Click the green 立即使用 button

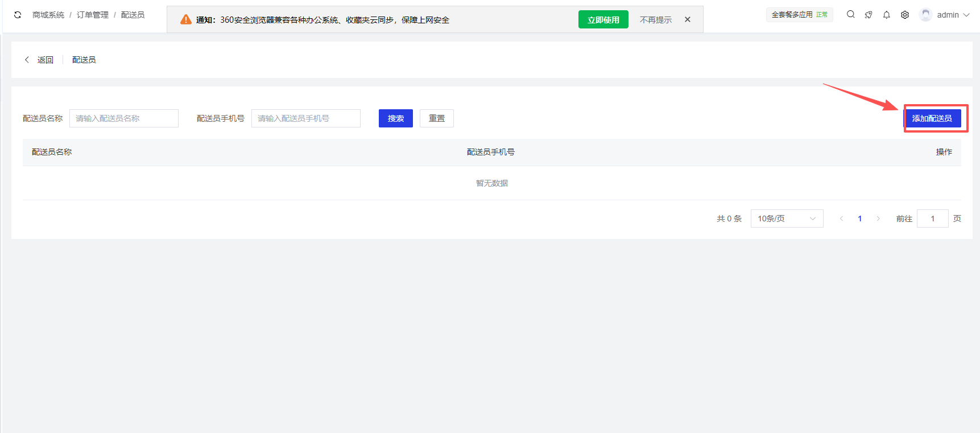click(x=603, y=19)
